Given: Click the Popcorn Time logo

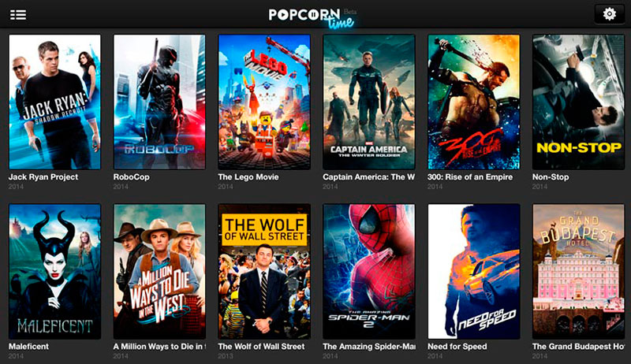Looking at the screenshot, I should click(x=312, y=17).
